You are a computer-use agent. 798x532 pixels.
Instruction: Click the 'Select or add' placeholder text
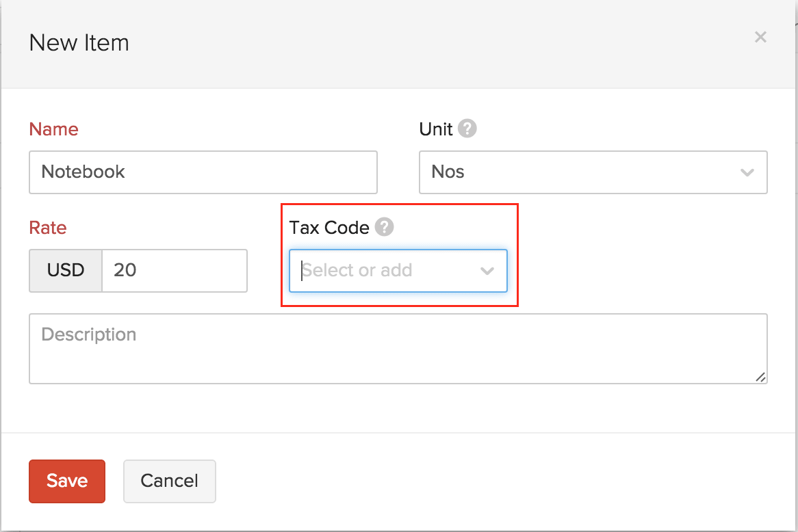click(357, 270)
